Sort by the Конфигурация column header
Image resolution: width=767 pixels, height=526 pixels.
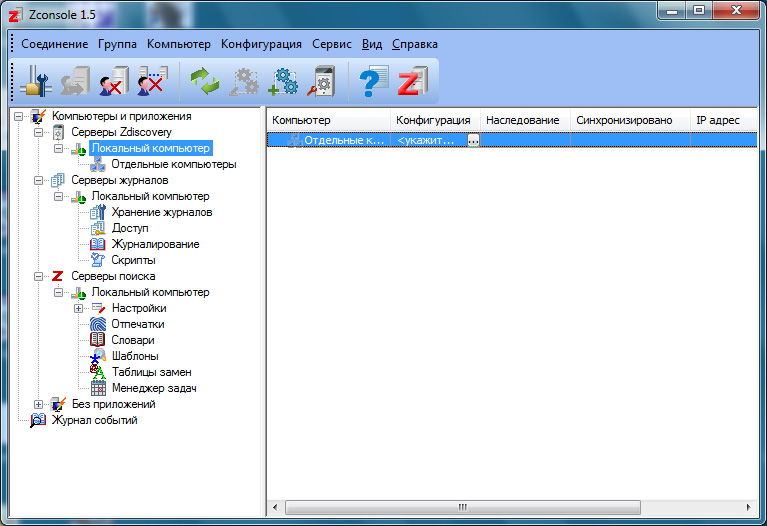435,120
